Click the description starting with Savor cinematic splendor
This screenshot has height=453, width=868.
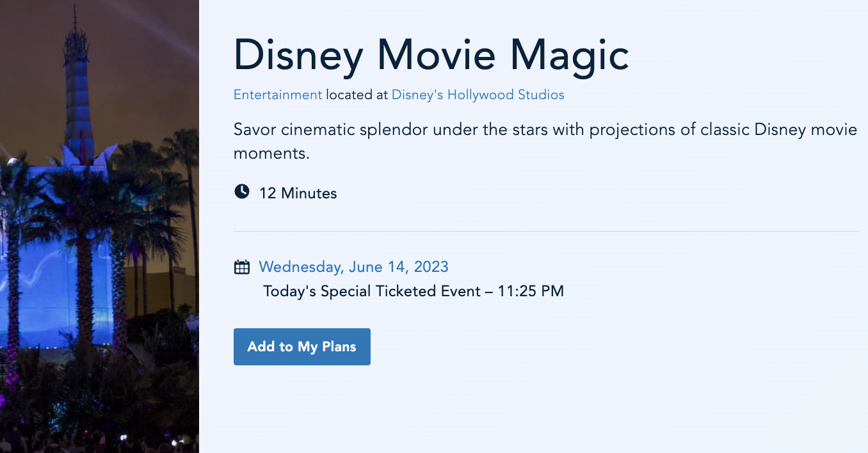[544, 130]
